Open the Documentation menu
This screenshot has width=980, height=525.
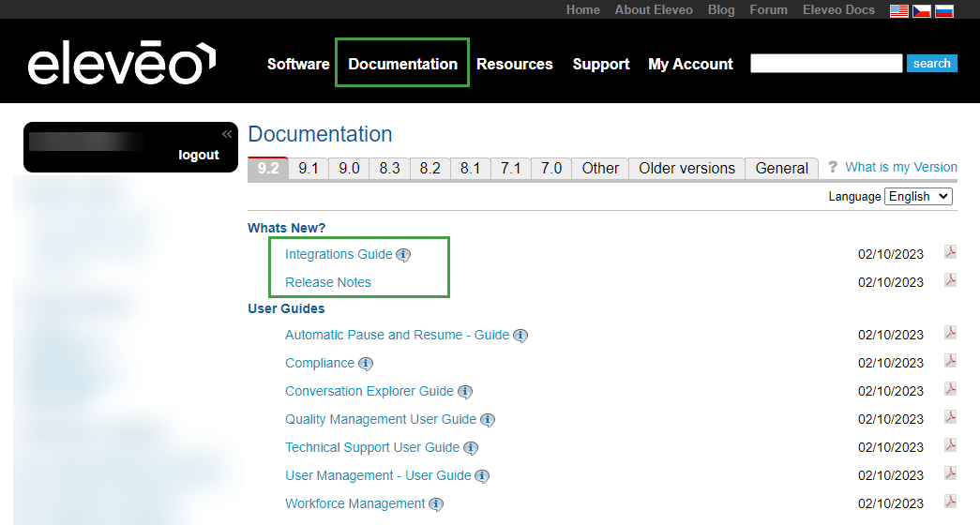point(402,64)
